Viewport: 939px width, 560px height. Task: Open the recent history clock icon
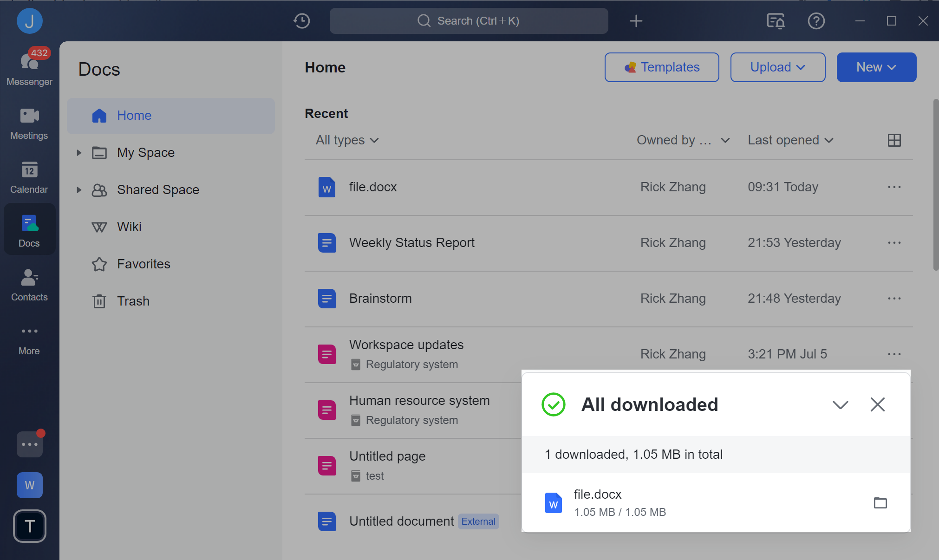301,21
